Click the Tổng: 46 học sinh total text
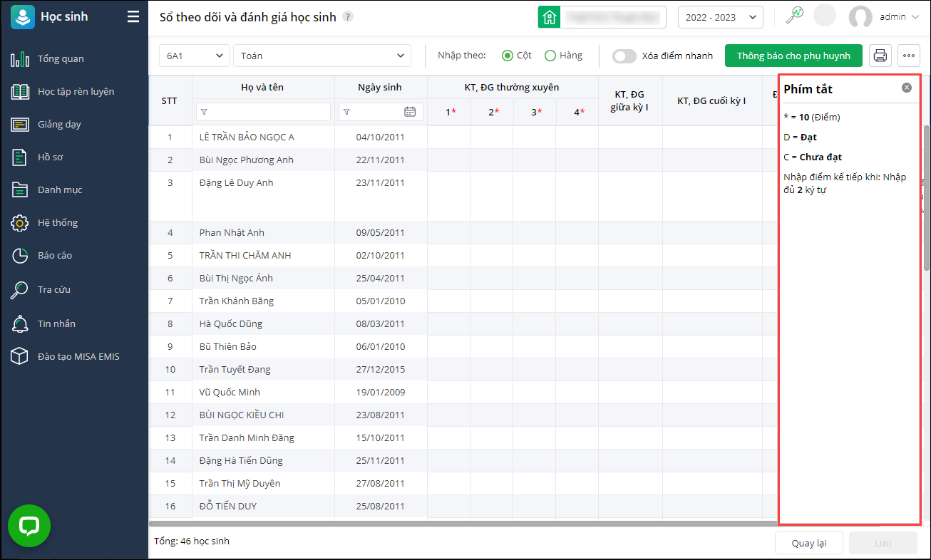This screenshot has height=560, width=931. [x=192, y=541]
